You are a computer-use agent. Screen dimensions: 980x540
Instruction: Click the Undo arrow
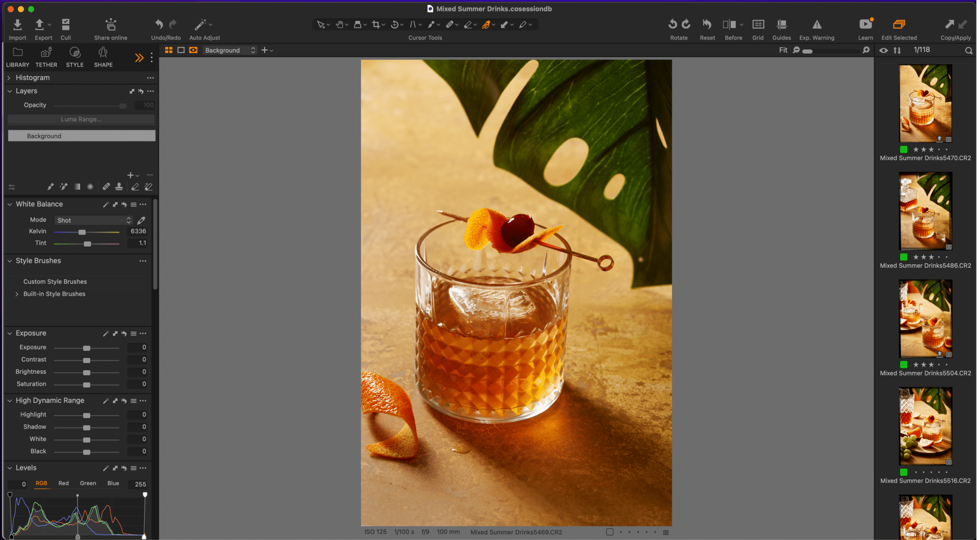coord(159,24)
